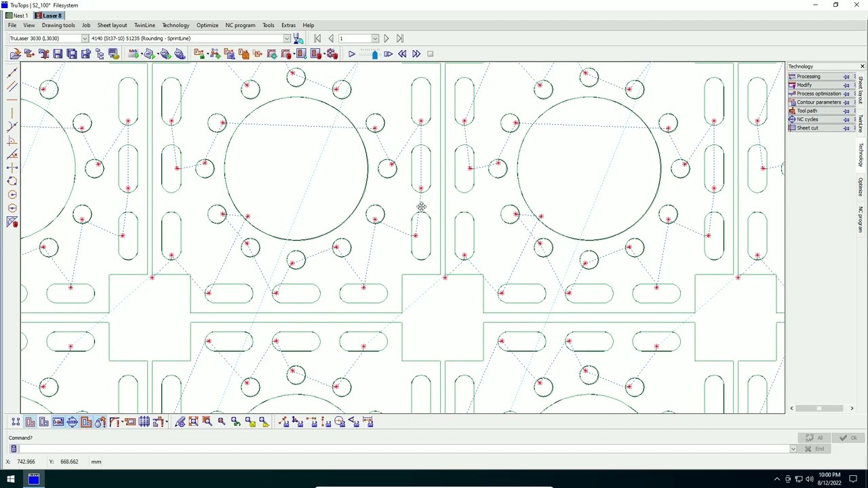This screenshot has height=488, width=868.
Task: Open the Help menu
Action: [308, 25]
